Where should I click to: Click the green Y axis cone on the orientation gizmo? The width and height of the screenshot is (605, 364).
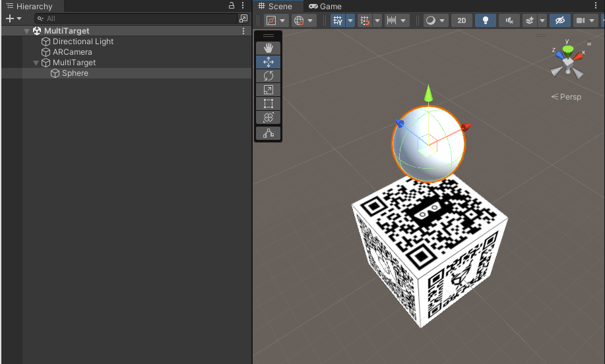point(567,51)
